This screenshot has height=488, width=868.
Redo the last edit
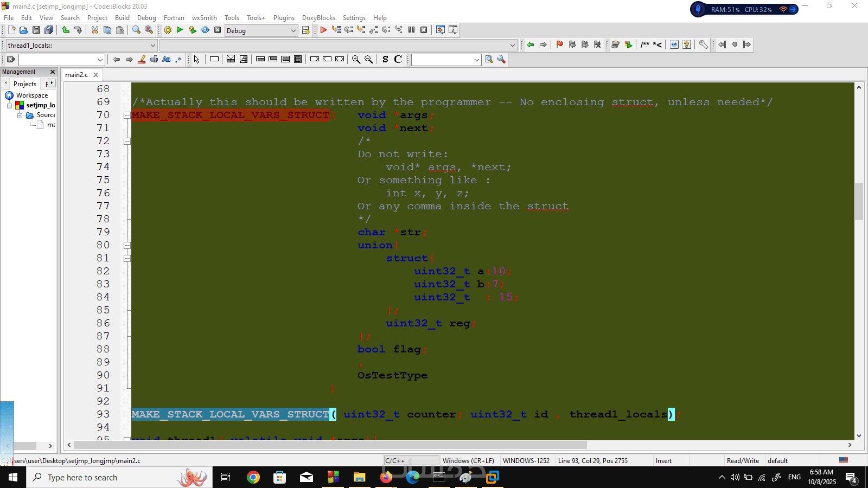pos(78,30)
